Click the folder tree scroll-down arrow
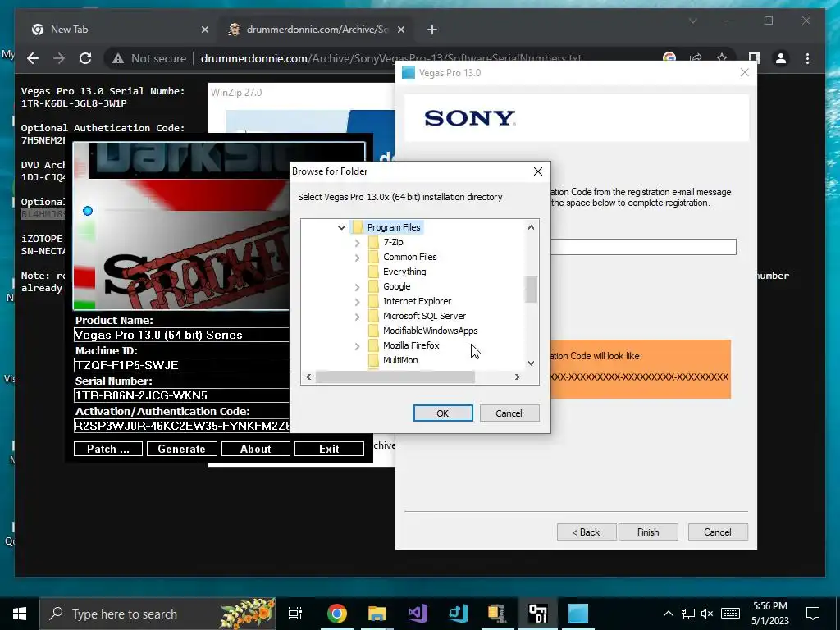 (531, 363)
